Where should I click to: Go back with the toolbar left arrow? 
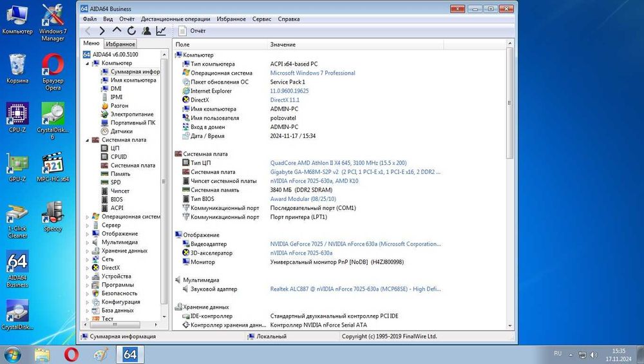click(x=88, y=31)
